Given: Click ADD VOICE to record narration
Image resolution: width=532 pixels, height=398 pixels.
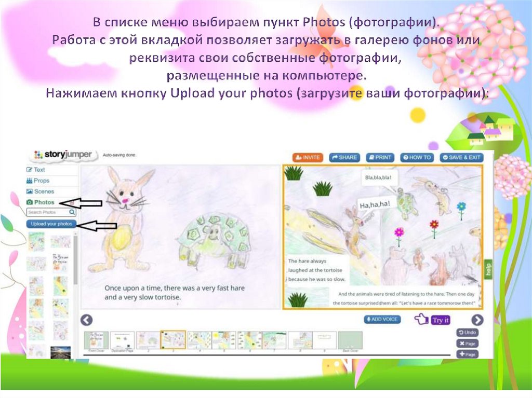Looking at the screenshot, I should (383, 319).
